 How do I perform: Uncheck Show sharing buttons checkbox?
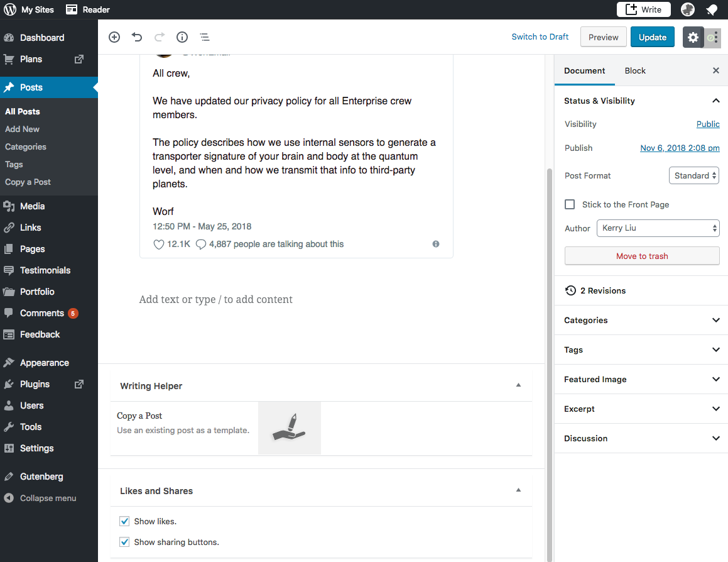point(124,541)
